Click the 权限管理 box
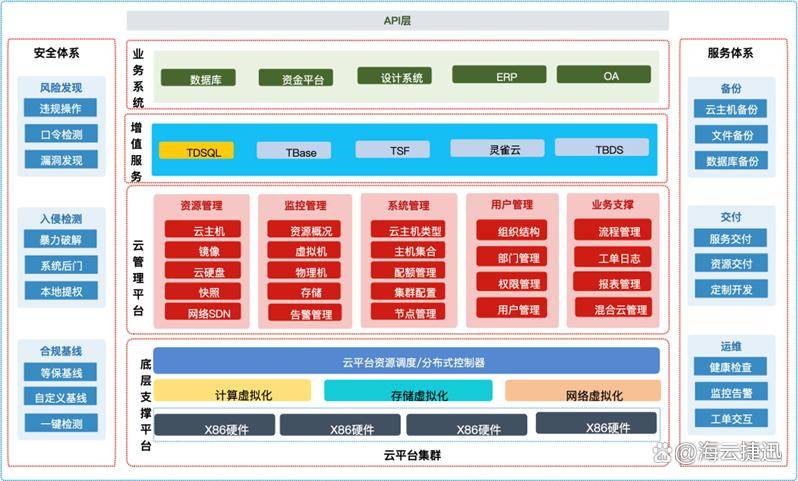Image resolution: width=798 pixels, height=481 pixels. [x=512, y=281]
